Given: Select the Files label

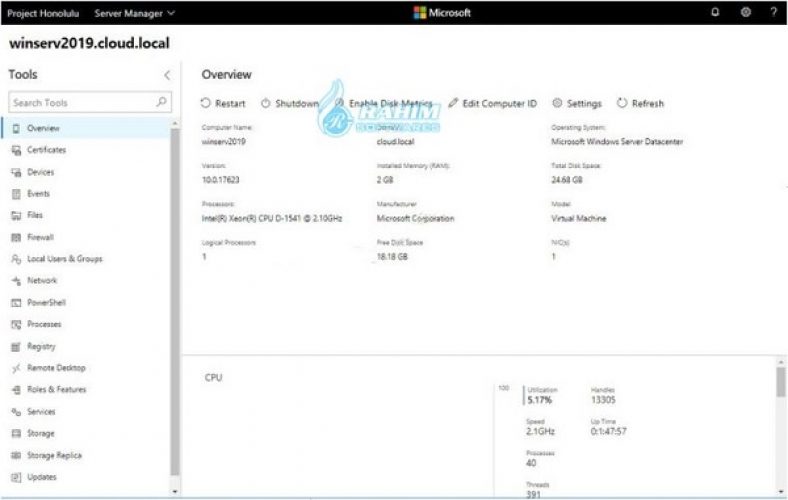Looking at the screenshot, I should (x=35, y=216).
